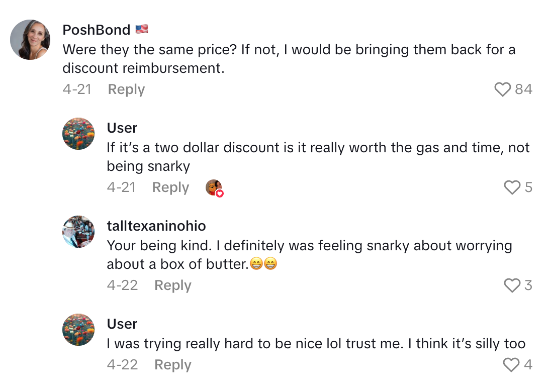The width and height of the screenshot is (548, 392).
Task: Click the 4-21 date on PoshBond's comment
Action: tap(77, 89)
